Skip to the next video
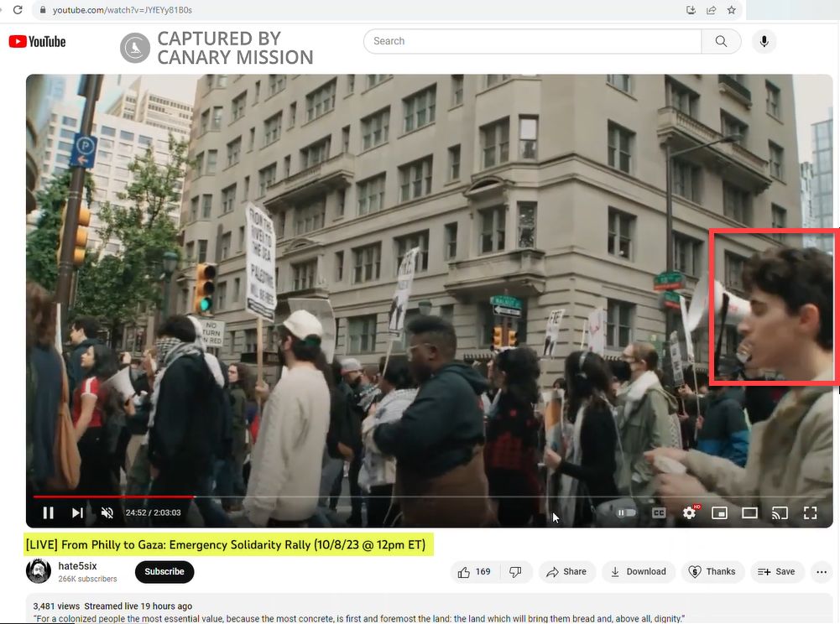This screenshot has height=624, width=840. (x=77, y=512)
